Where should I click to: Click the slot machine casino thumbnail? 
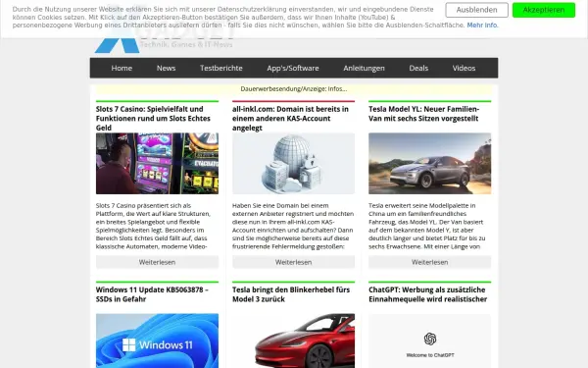(x=157, y=163)
